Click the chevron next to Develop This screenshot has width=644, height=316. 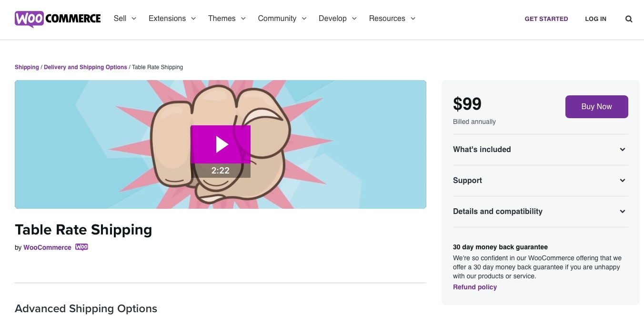click(354, 19)
